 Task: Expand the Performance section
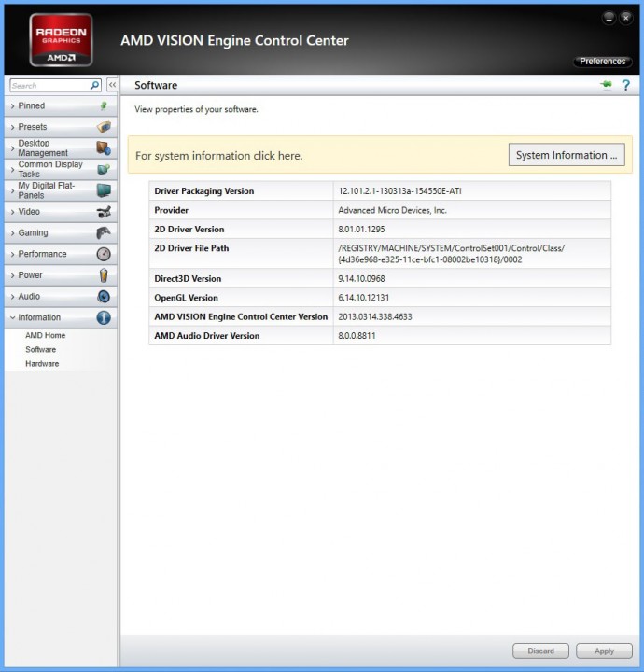tap(61, 254)
